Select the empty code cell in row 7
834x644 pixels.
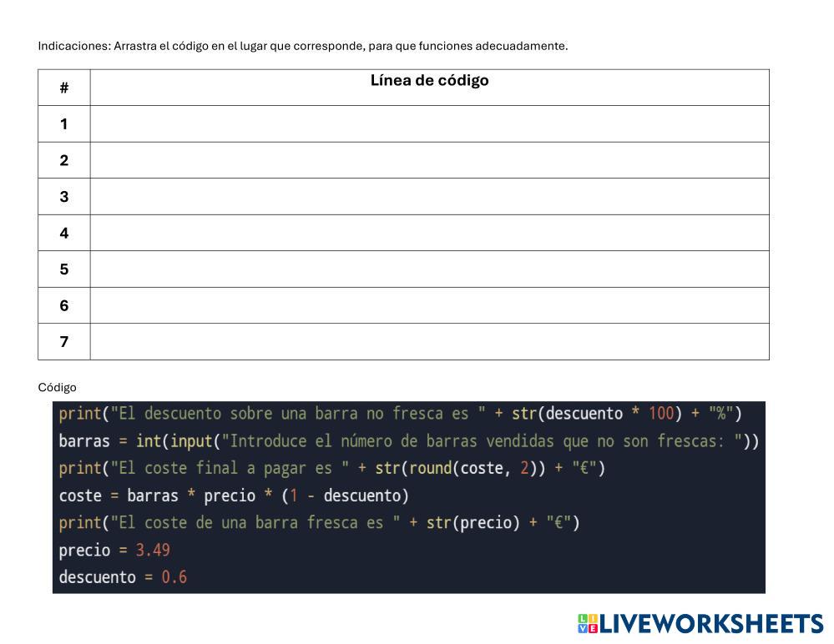coord(429,341)
